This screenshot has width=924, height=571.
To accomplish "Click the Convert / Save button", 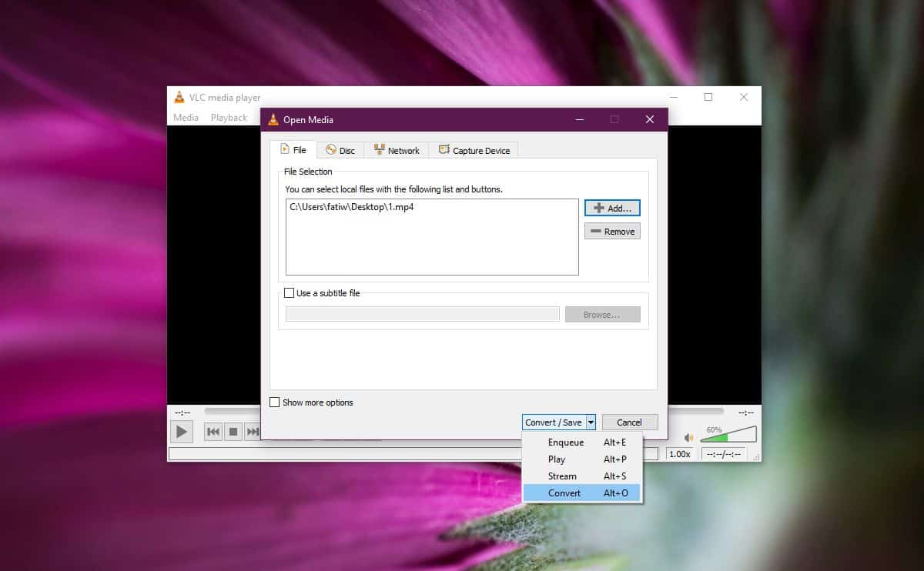I will tap(554, 422).
